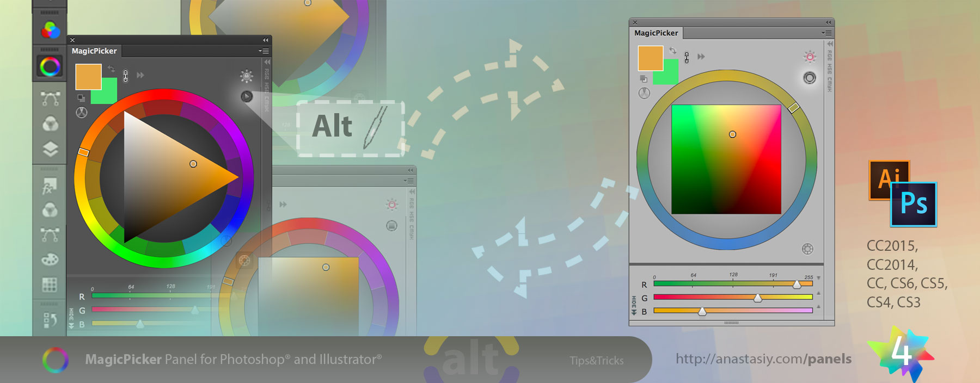The image size is (980, 383).
Task: Collapse the light panel's color mode strip
Action: 830,44
